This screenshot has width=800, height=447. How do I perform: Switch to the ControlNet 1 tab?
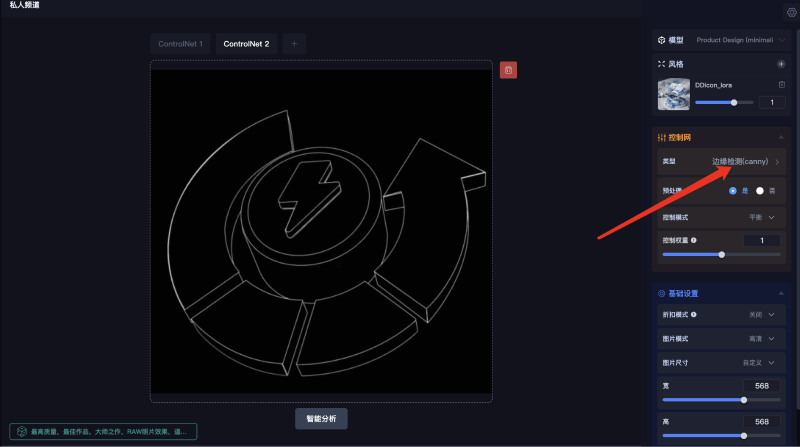point(180,44)
